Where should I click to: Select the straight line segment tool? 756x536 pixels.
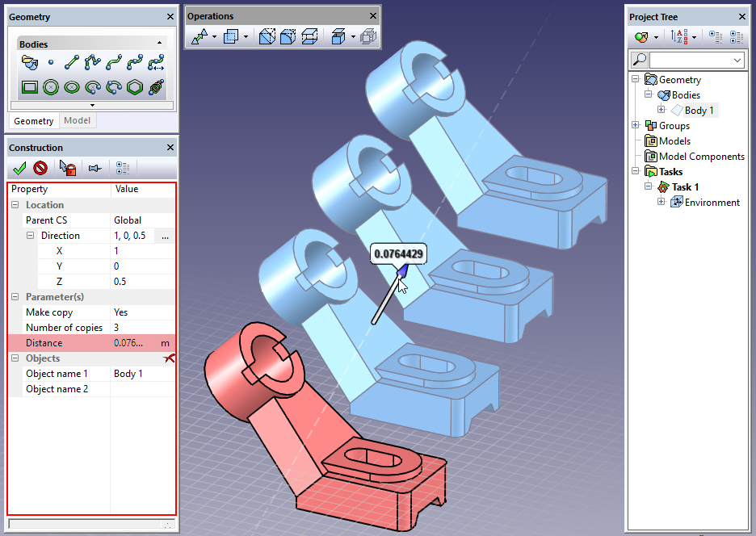tap(72, 62)
